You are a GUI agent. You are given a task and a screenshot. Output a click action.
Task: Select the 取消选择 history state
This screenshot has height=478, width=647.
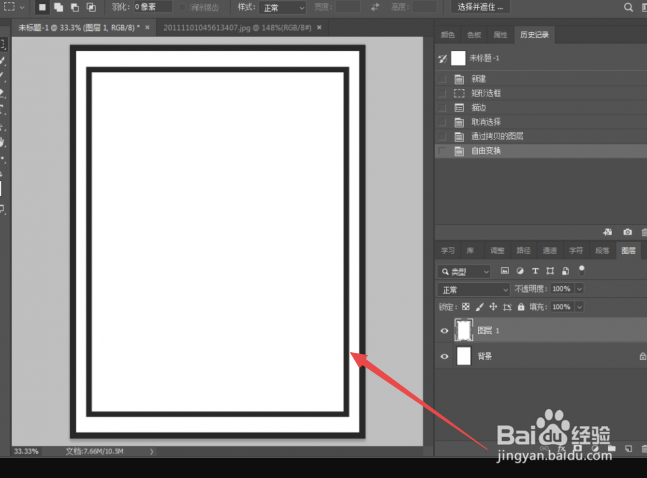(541, 122)
